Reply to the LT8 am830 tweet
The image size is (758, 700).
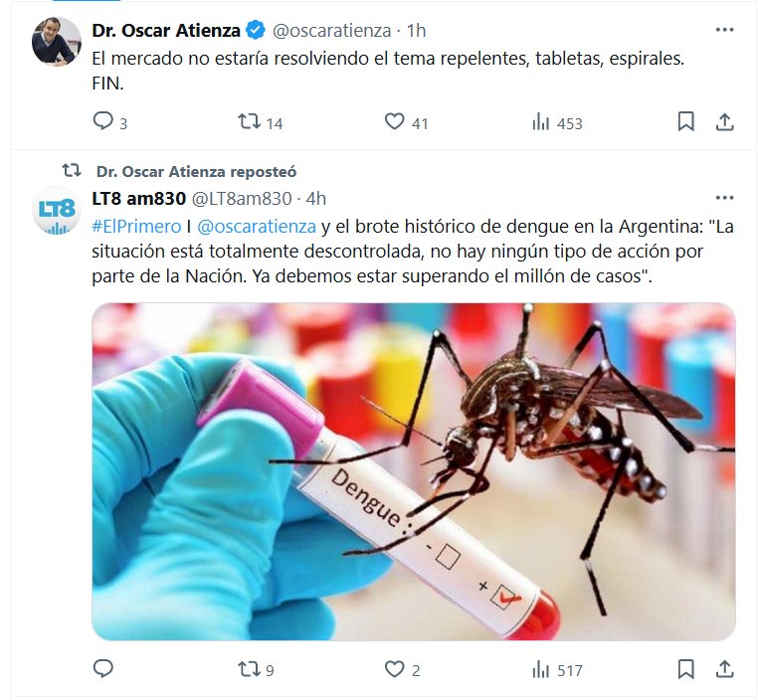tap(102, 668)
